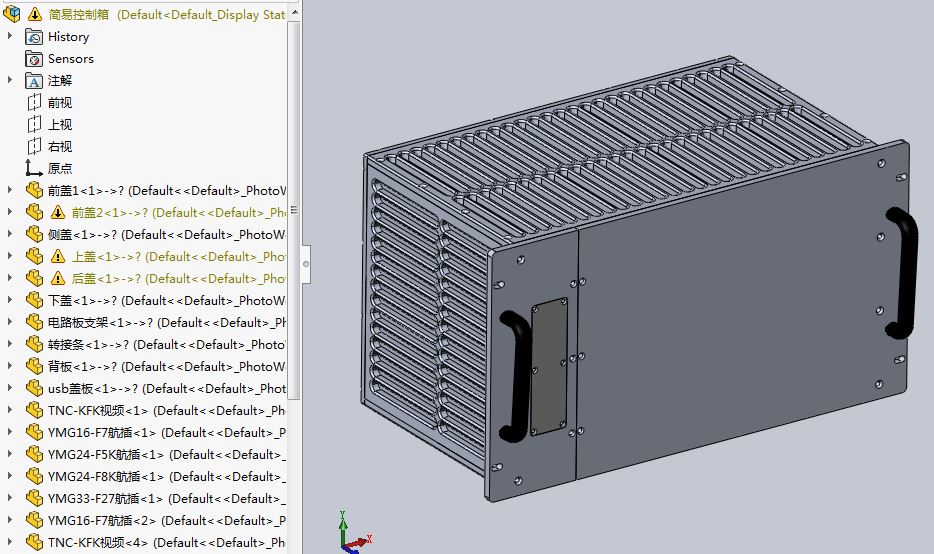Expand the 前盖1<1> component
The height and width of the screenshot is (554, 934).
[10, 190]
